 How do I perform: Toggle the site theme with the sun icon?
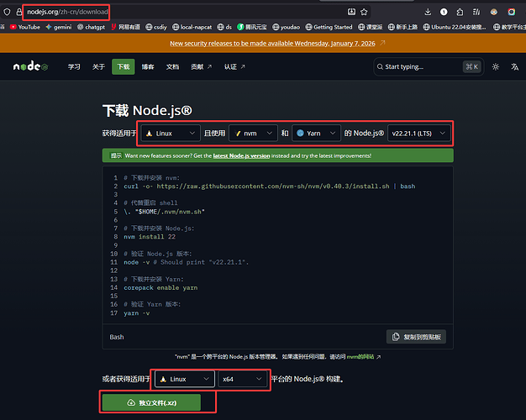(496, 66)
